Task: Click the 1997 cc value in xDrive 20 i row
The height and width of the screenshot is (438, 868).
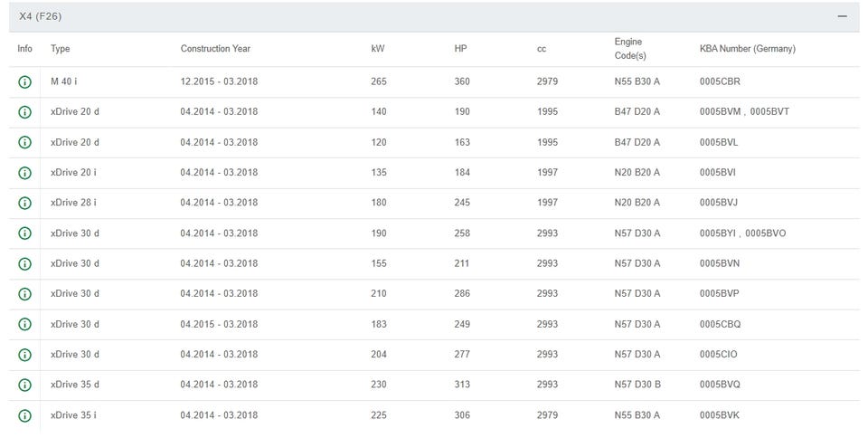Action: pyautogui.click(x=547, y=172)
